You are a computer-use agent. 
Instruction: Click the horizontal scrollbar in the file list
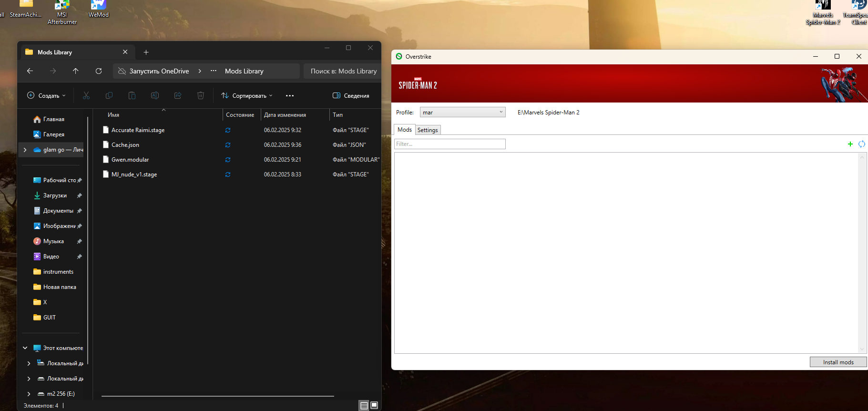(x=217, y=396)
